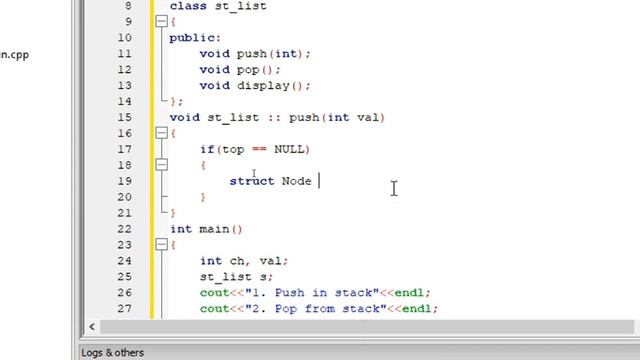This screenshot has height=360, width=640.
Task: Click 'void display();' declaration on line 13
Action: pyautogui.click(x=255, y=86)
